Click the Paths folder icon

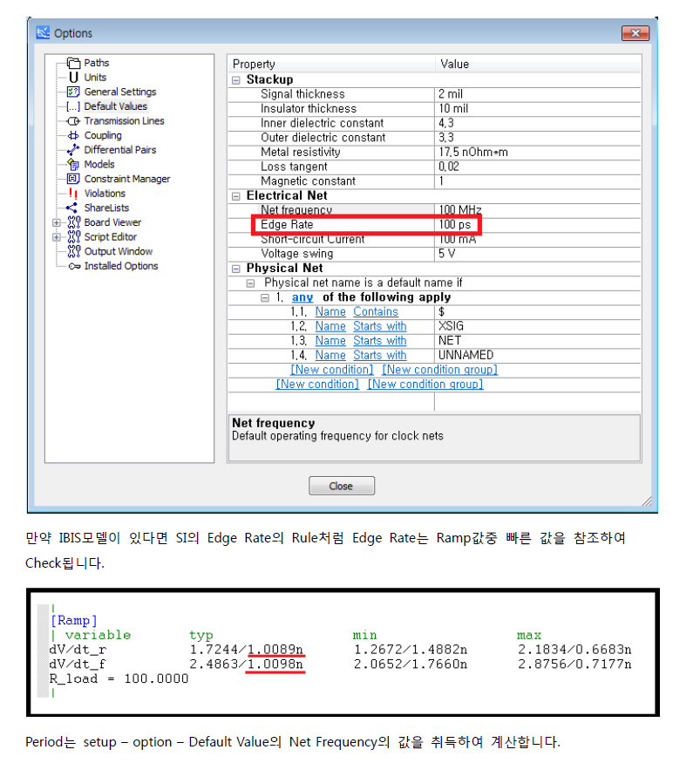tap(73, 63)
